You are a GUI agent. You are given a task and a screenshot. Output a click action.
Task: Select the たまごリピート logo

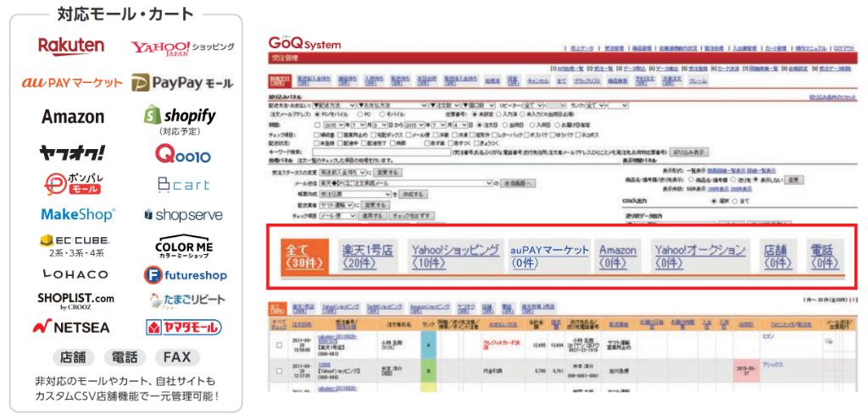187,300
